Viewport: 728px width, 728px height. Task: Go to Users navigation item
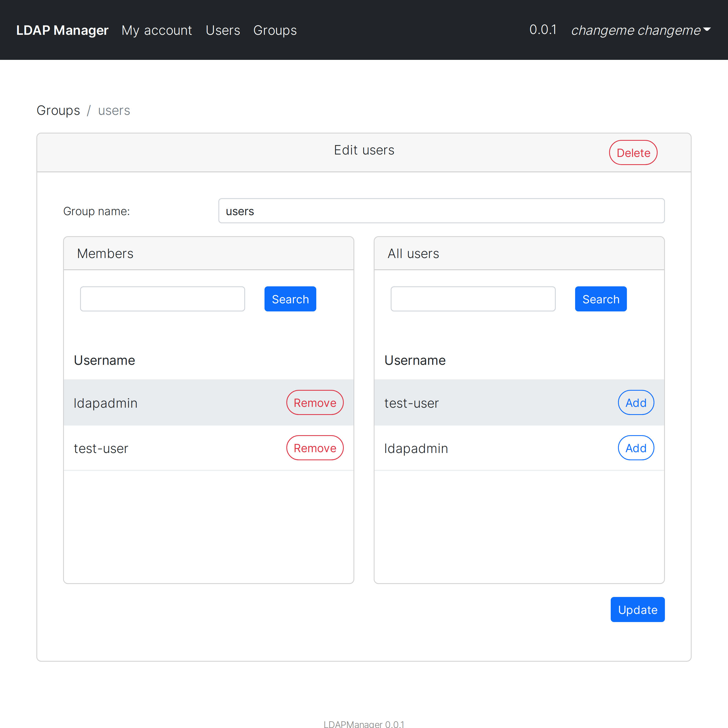pyautogui.click(x=223, y=30)
